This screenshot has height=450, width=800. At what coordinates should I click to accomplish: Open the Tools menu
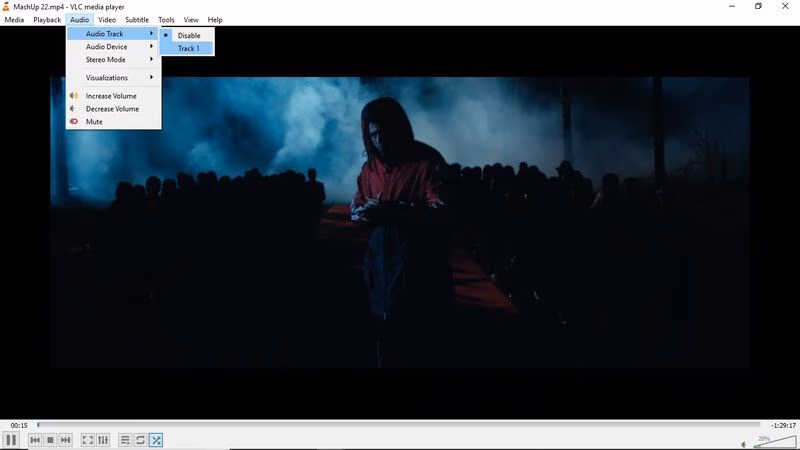[x=166, y=20]
